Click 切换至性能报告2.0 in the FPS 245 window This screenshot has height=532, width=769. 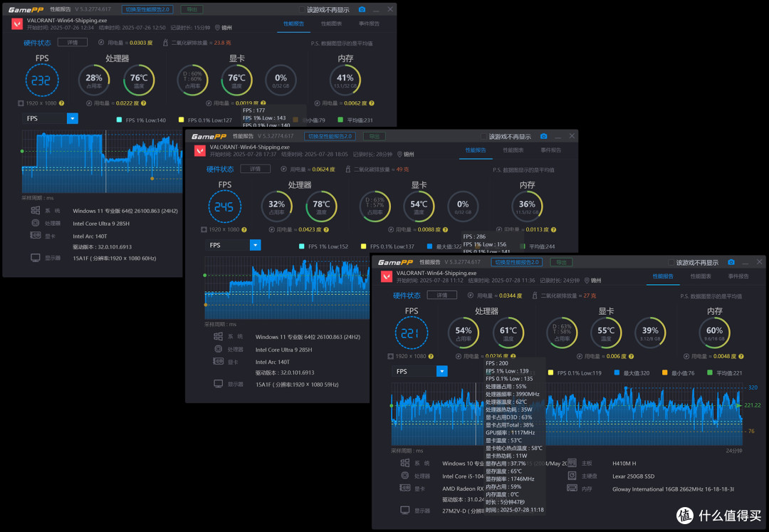330,136
